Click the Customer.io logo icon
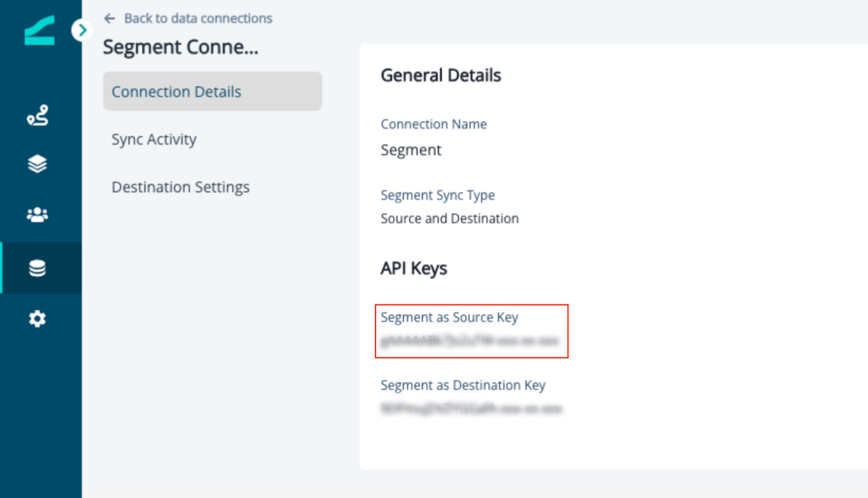Screen dimensions: 868x498 pyautogui.click(x=39, y=30)
